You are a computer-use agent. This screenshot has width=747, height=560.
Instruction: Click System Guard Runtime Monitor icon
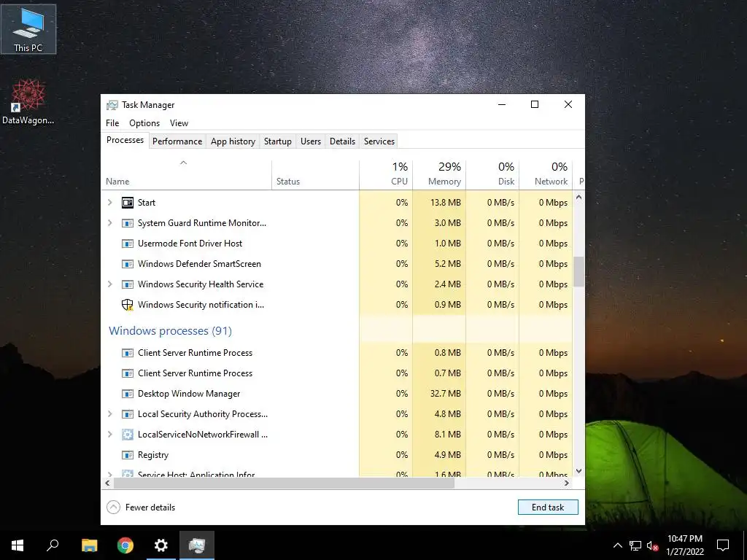click(127, 223)
